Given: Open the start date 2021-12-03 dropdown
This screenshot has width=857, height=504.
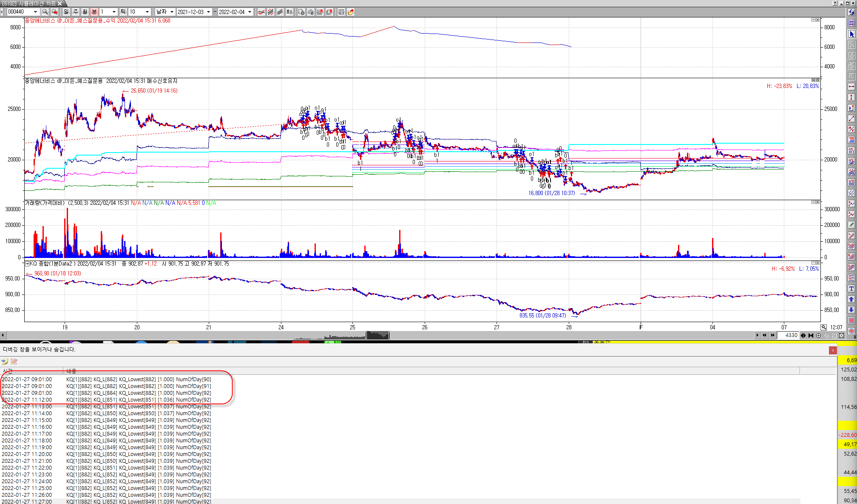Looking at the screenshot, I should coord(208,12).
